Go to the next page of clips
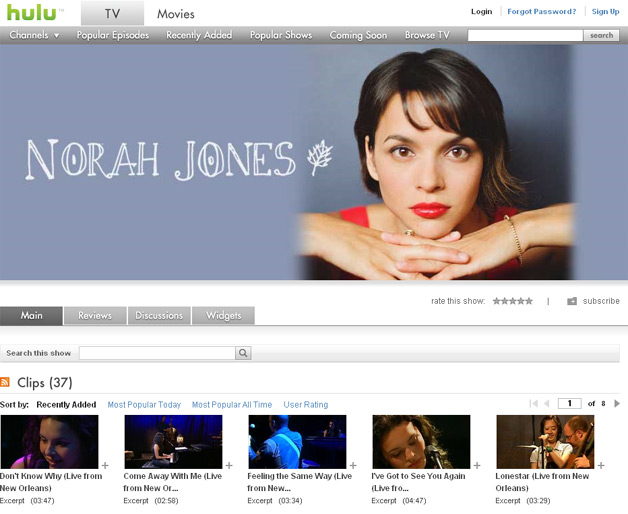 [x=617, y=403]
